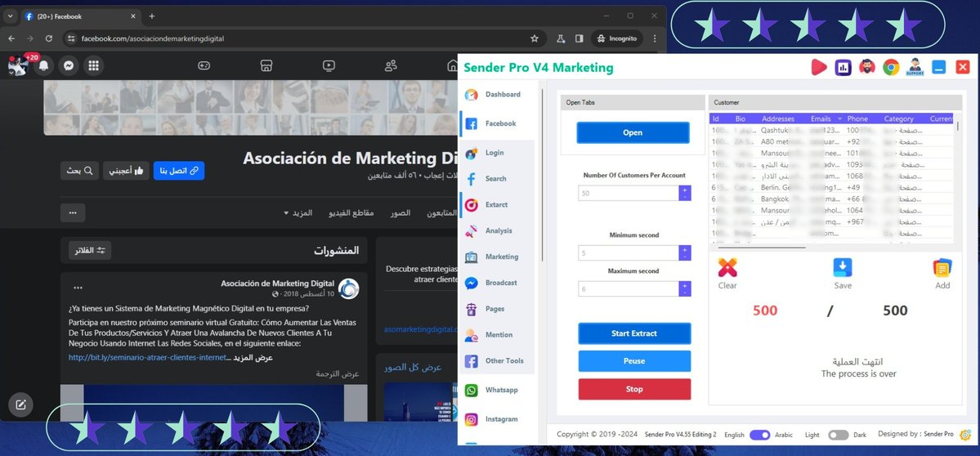Click the Save download icon

pyautogui.click(x=843, y=267)
